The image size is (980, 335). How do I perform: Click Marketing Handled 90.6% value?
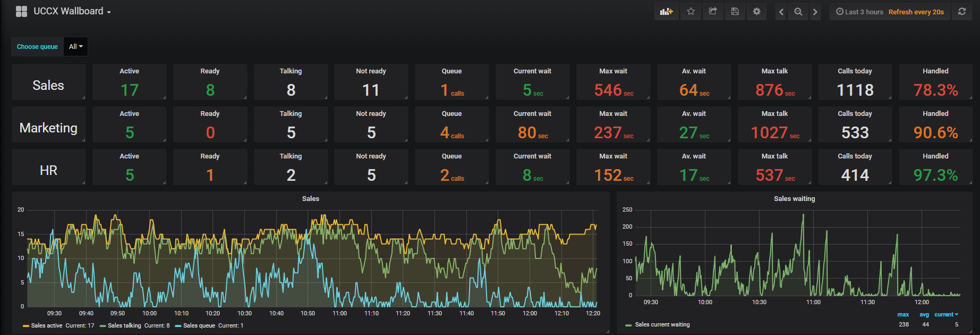click(x=936, y=132)
